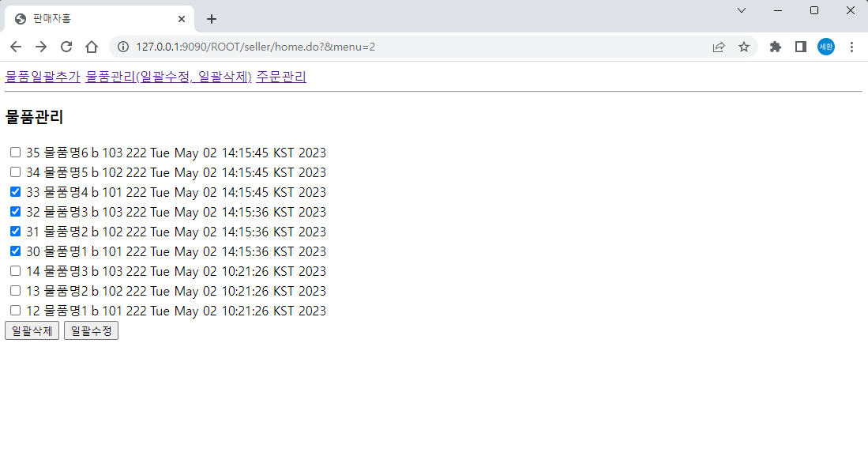Uncheck the box for item 33 물품명4
Viewport: 868px width, 464px height.
click(x=16, y=192)
